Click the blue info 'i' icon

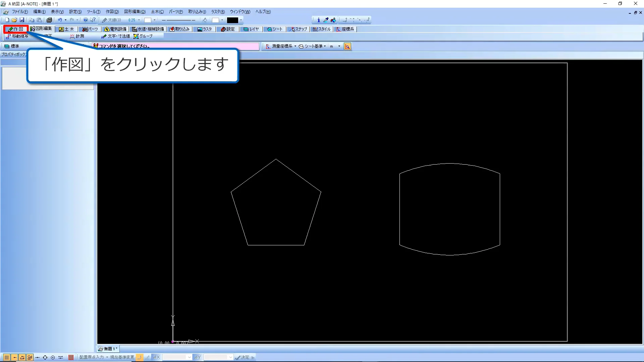click(x=318, y=20)
